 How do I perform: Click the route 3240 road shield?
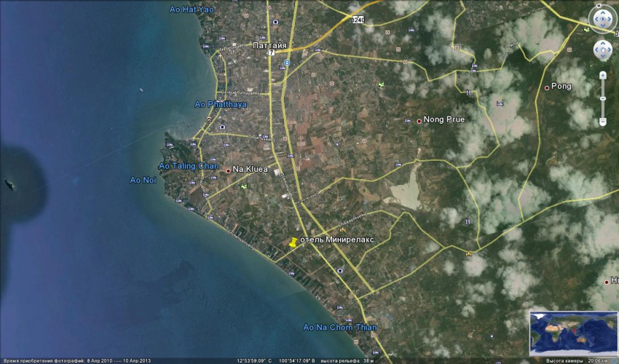coord(357,20)
